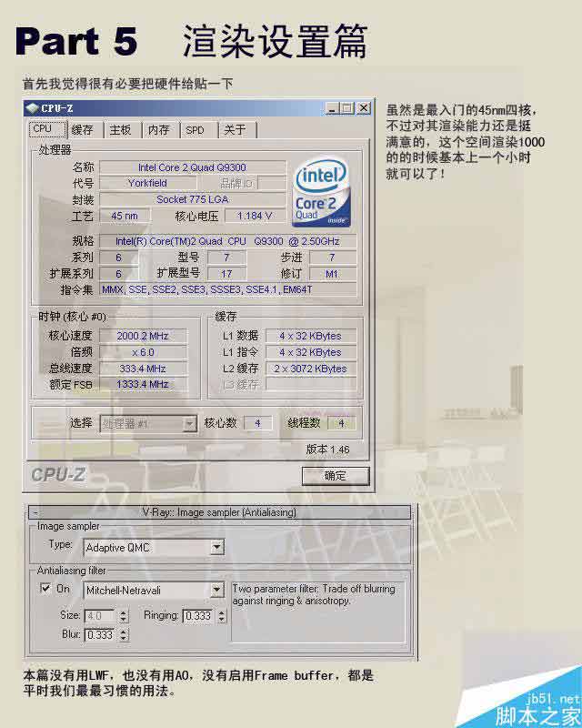This screenshot has width=582, height=728.
Task: Open the 缓存 tab
Action: [x=83, y=130]
